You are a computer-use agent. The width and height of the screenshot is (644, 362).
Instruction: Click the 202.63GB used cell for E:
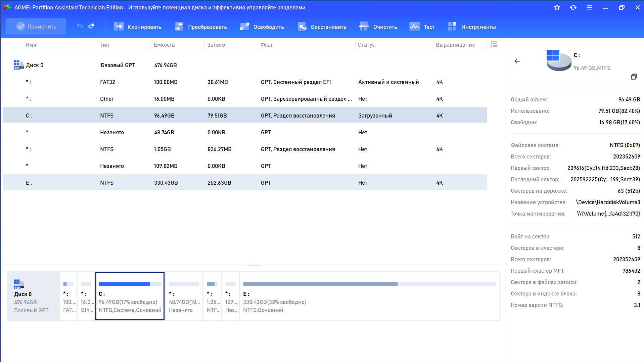(219, 183)
